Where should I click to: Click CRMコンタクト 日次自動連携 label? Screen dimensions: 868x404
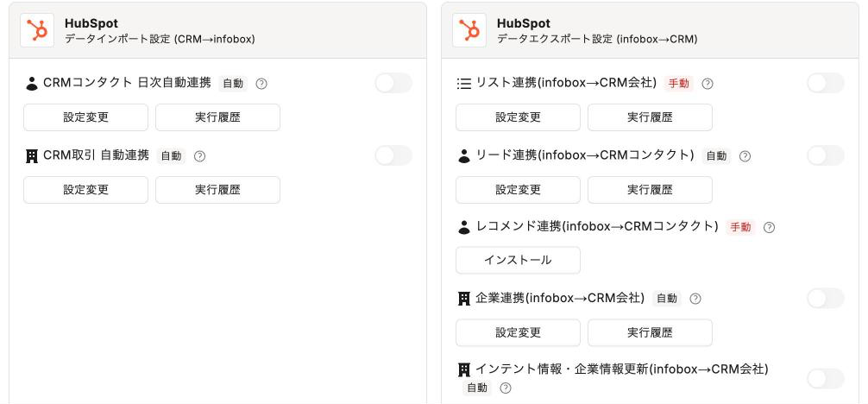pos(127,83)
